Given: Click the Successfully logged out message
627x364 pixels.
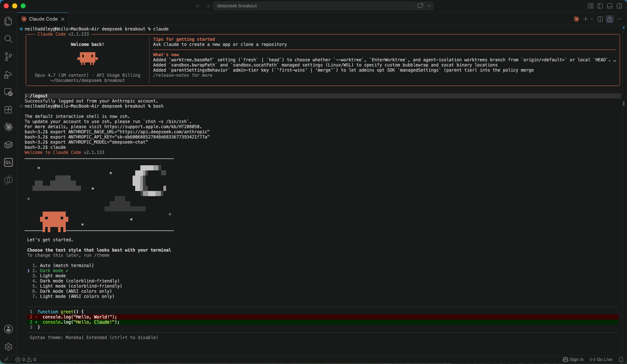Looking at the screenshot, I should tap(91, 101).
